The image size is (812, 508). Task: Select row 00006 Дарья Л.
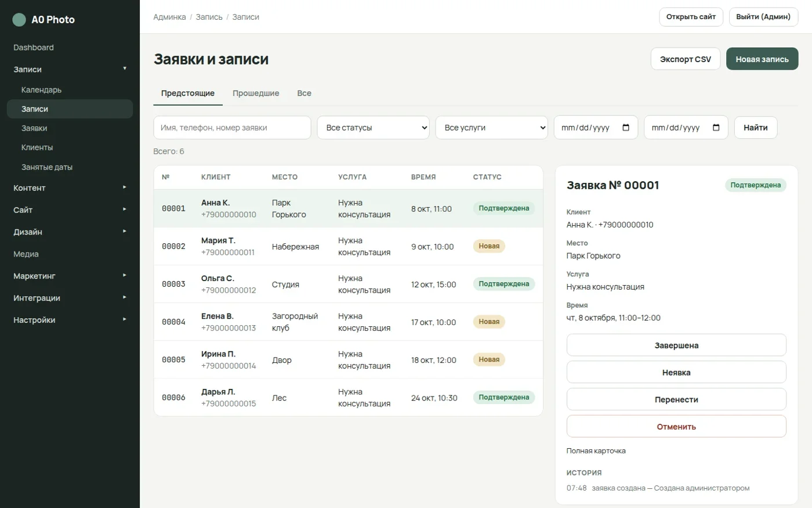[x=348, y=398]
